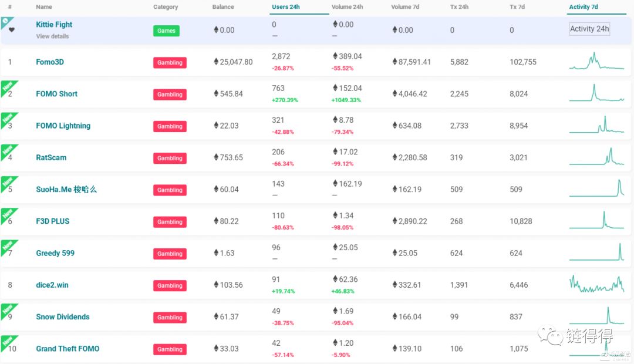Screen dimensions: 634x364
Task: Toggle the Activity 24h button
Action: point(589,29)
